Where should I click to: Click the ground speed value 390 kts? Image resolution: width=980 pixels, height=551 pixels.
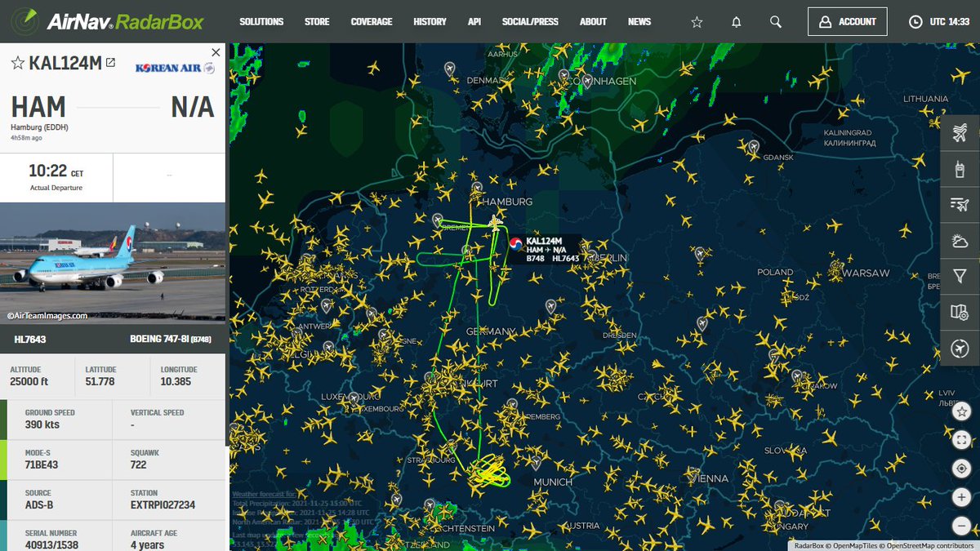(x=42, y=425)
